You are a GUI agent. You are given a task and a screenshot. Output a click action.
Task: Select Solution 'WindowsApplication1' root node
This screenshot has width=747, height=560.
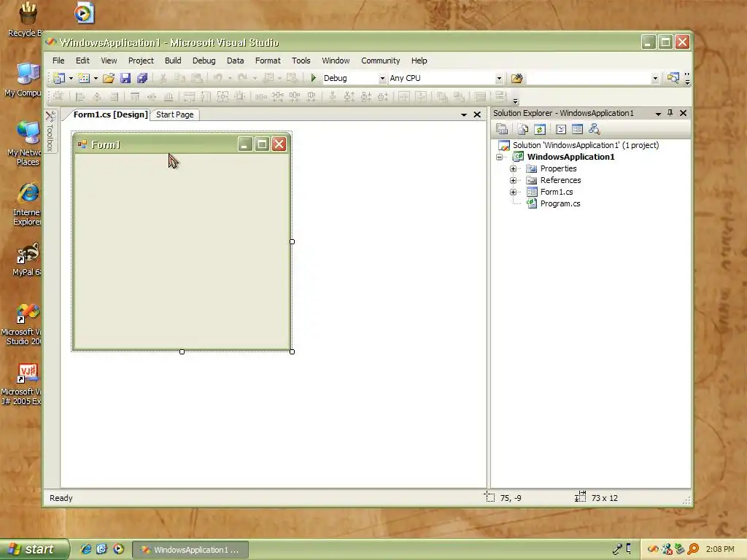click(x=586, y=145)
